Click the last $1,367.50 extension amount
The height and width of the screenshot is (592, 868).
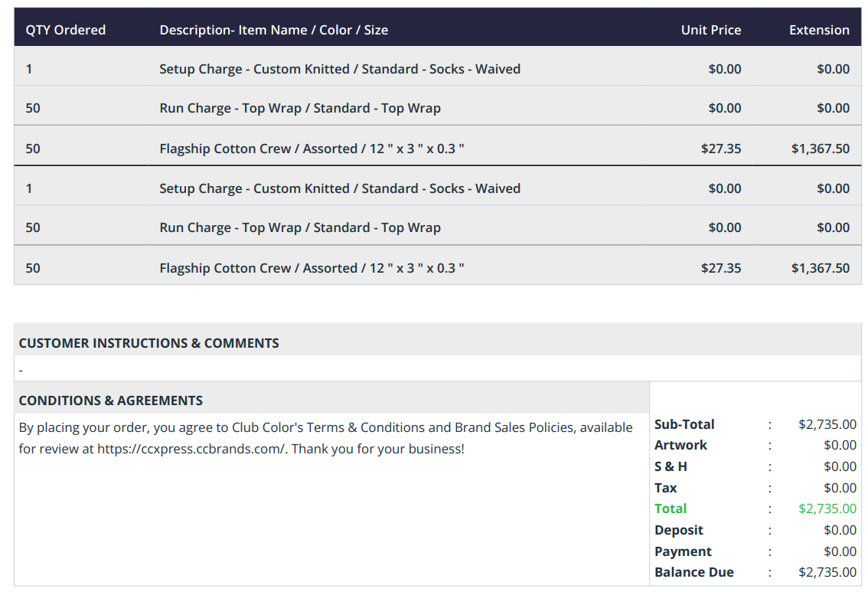[821, 268]
